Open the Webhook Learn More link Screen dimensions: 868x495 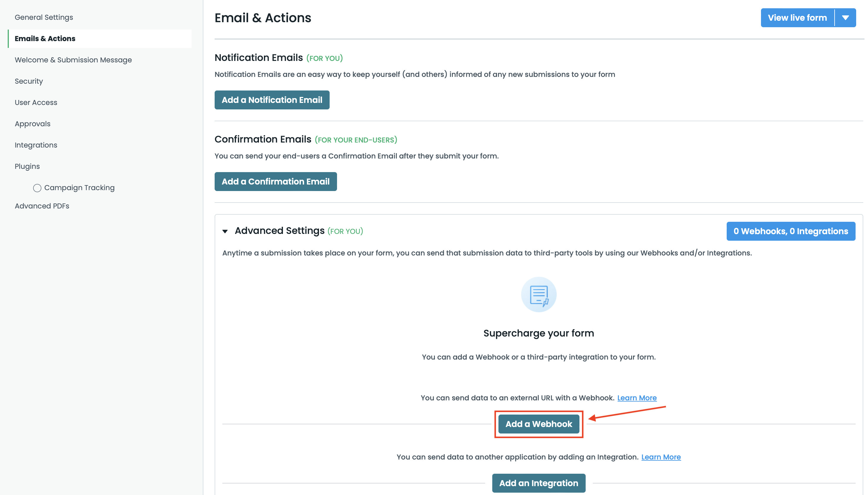pyautogui.click(x=637, y=398)
